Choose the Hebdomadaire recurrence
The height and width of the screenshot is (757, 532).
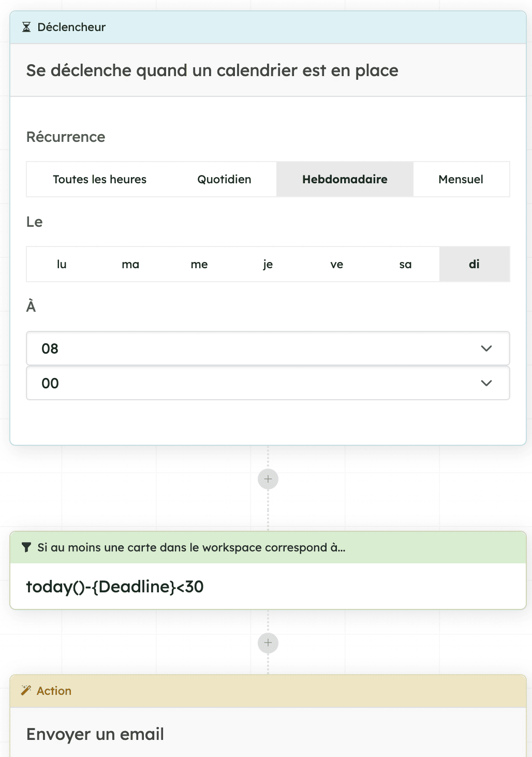point(345,179)
